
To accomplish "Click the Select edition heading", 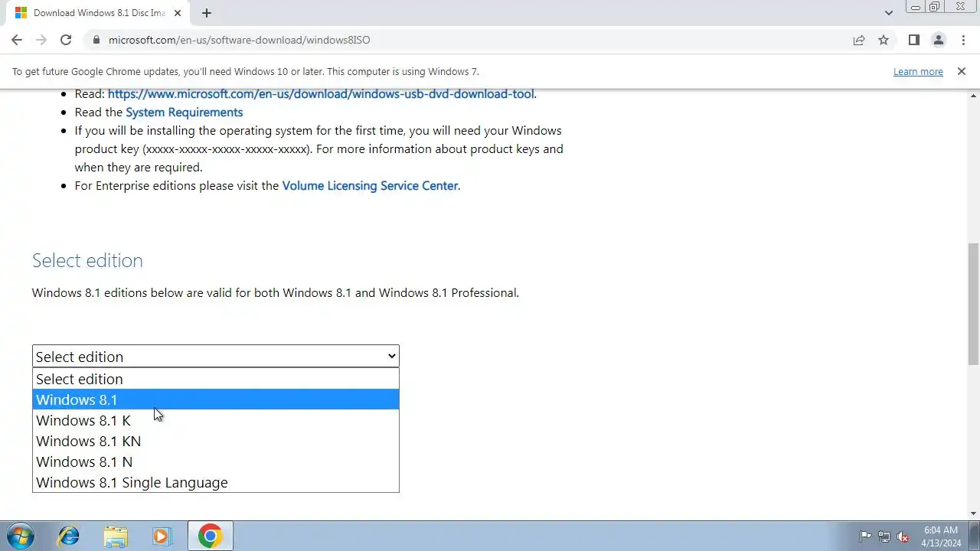I will (87, 260).
